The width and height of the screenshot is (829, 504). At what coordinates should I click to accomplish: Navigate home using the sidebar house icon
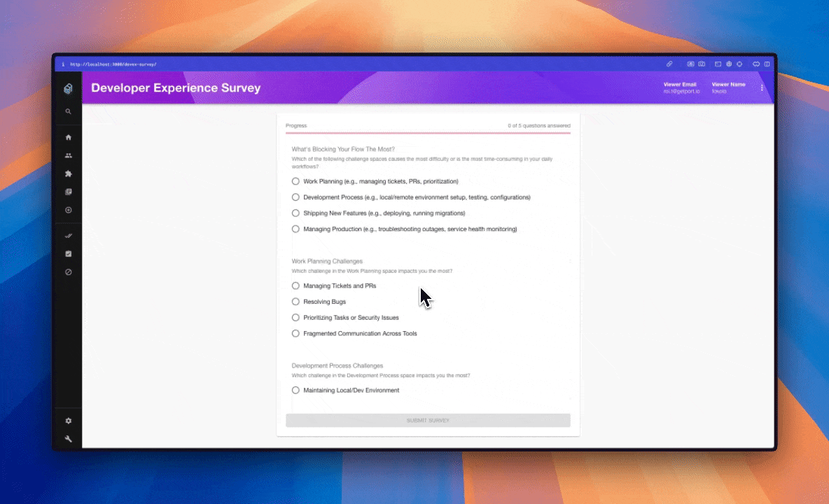coord(68,137)
